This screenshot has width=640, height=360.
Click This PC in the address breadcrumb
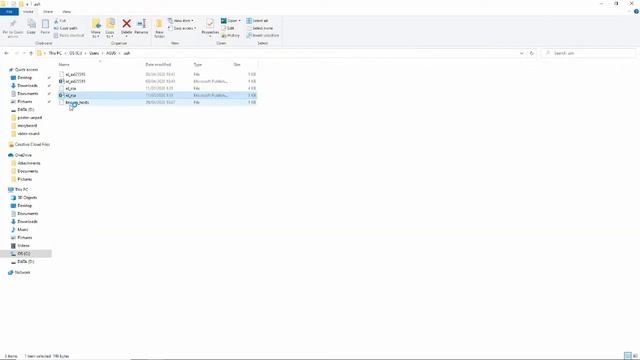[x=55, y=53]
